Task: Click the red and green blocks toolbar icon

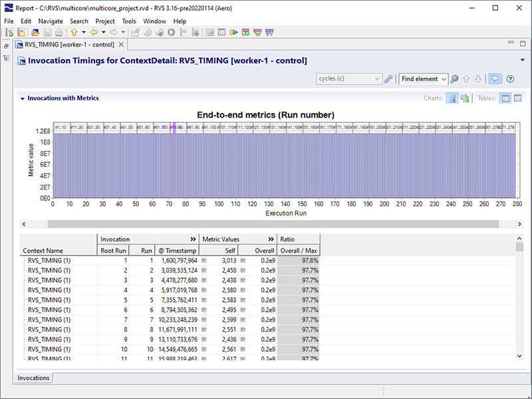Action: tap(245, 32)
